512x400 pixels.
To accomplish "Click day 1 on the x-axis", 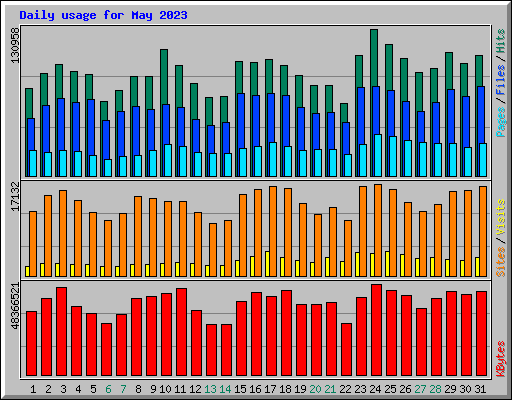I will 33,389.
